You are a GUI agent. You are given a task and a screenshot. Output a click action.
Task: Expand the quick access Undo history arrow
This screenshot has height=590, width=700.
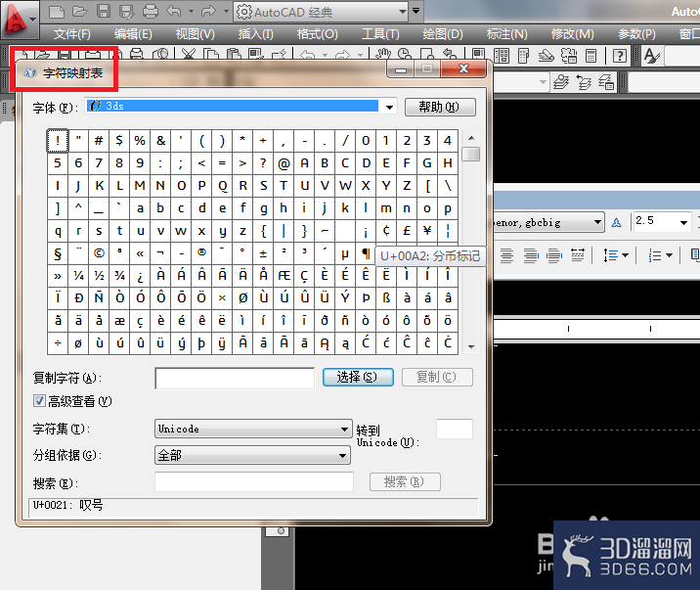[191, 11]
